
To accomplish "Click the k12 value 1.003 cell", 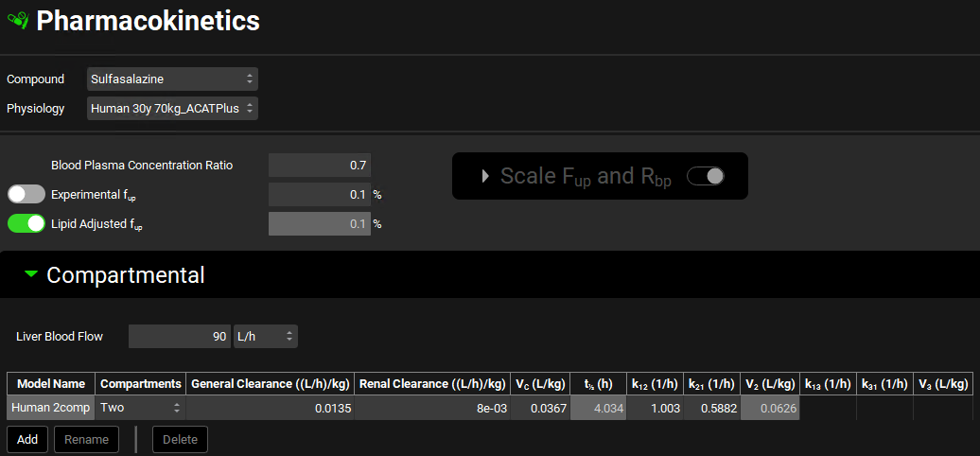I will pyautogui.click(x=655, y=408).
